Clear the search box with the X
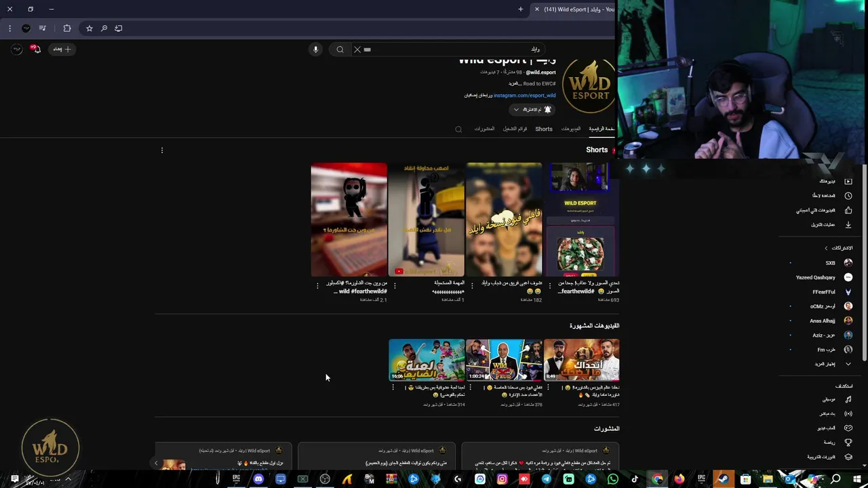This screenshot has width=868, height=488. (x=357, y=49)
